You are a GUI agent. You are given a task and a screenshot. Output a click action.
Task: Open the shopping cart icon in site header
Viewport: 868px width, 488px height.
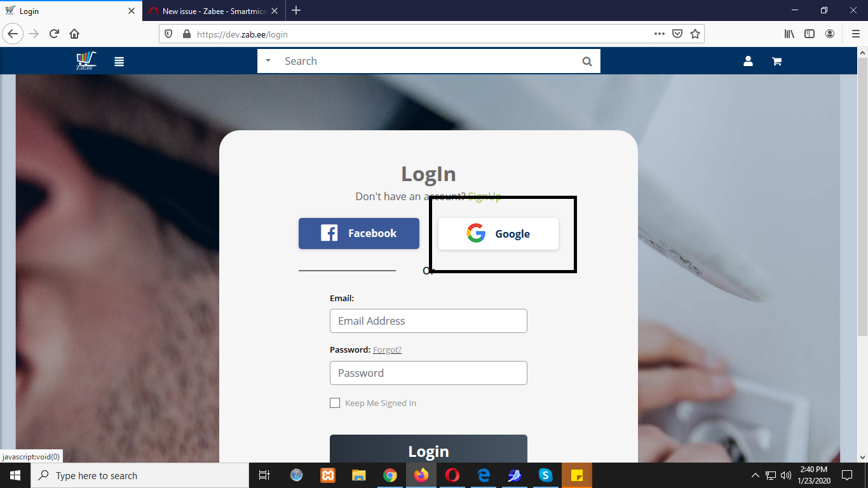click(x=776, y=62)
